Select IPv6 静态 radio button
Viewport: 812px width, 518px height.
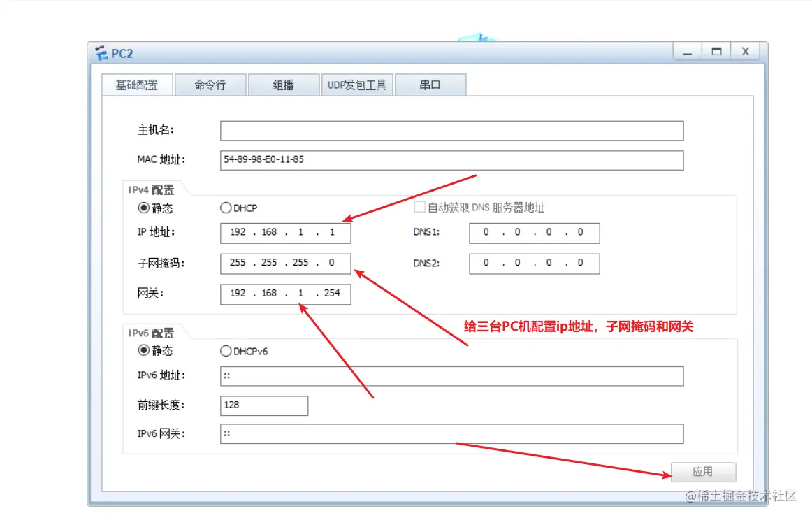(143, 351)
